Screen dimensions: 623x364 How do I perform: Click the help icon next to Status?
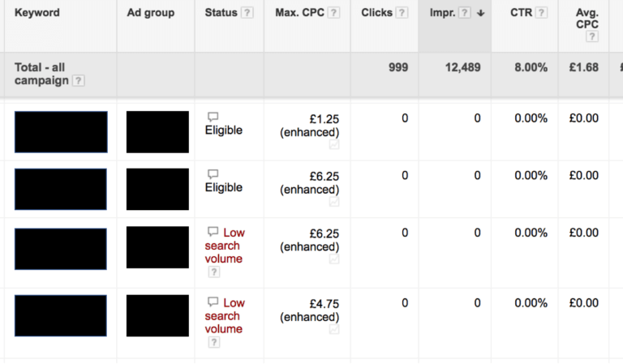click(247, 13)
